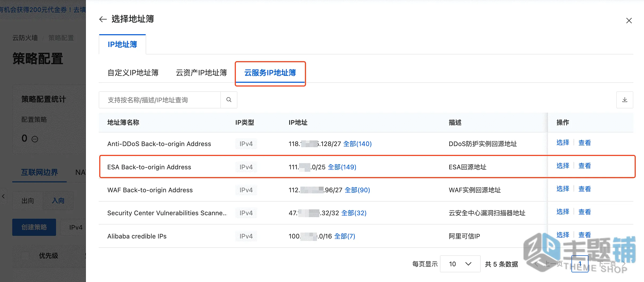The height and width of the screenshot is (282, 644).
Task: Click IPv4 tag in WAF row
Action: pos(246,190)
